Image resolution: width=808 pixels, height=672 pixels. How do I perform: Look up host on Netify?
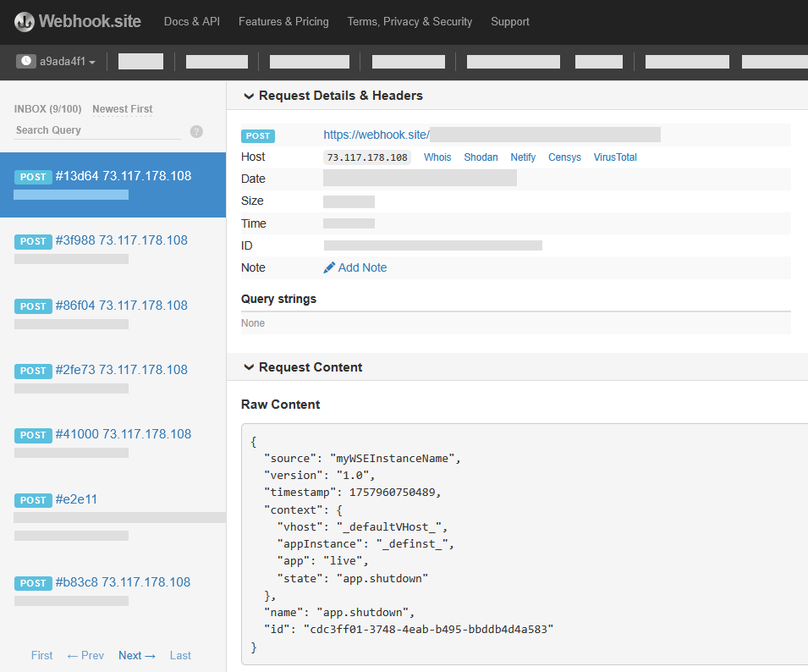[523, 157]
